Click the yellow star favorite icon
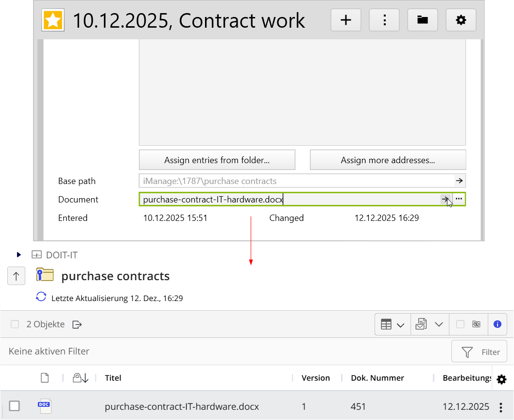Viewport: 514px width, 420px height. (x=52, y=20)
